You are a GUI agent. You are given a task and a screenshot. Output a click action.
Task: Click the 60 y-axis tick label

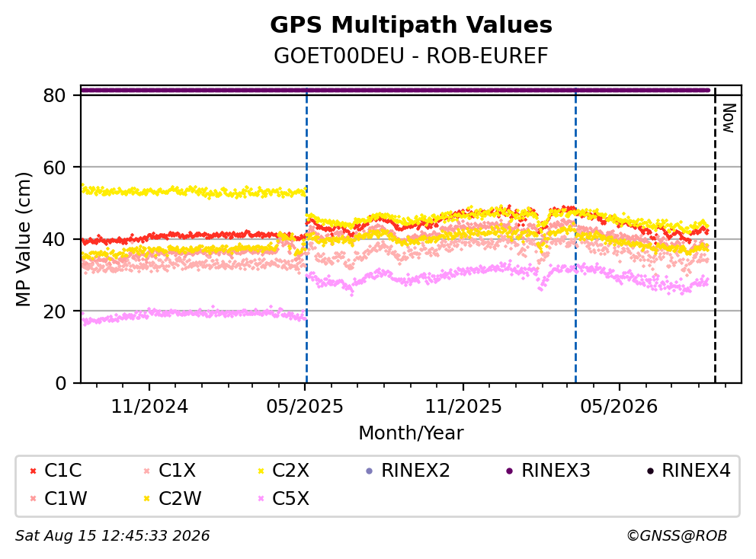[54, 168]
